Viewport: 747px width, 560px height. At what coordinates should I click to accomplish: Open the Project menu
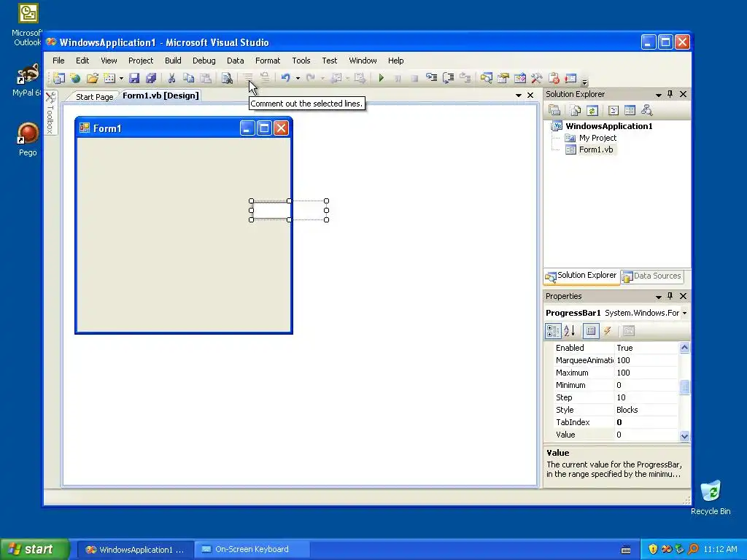[141, 61]
